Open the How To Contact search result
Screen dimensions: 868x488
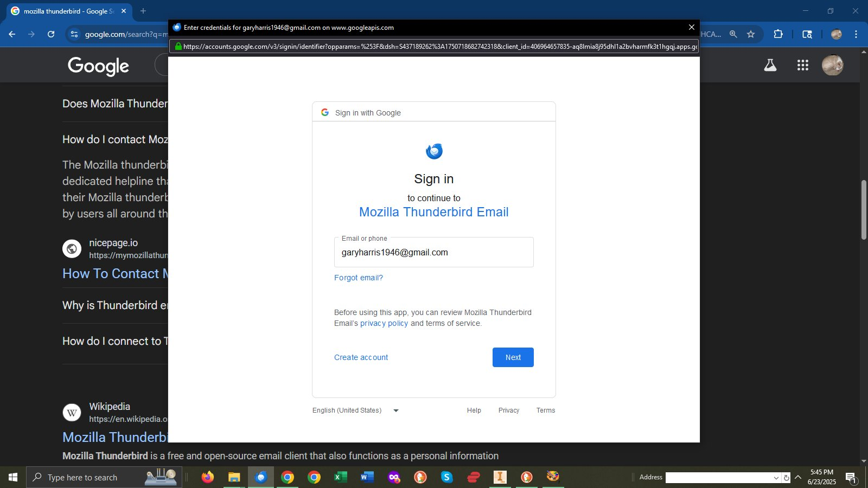point(115,274)
